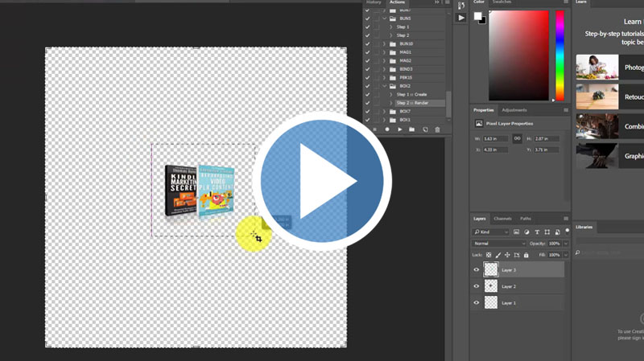Click the Lock transparent pixels icon
This screenshot has height=361, width=644.
click(x=489, y=255)
